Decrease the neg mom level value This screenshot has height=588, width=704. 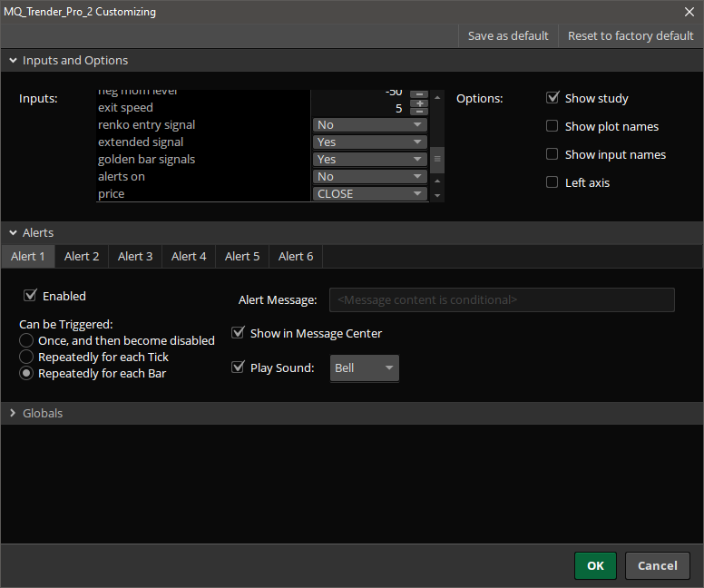(419, 94)
